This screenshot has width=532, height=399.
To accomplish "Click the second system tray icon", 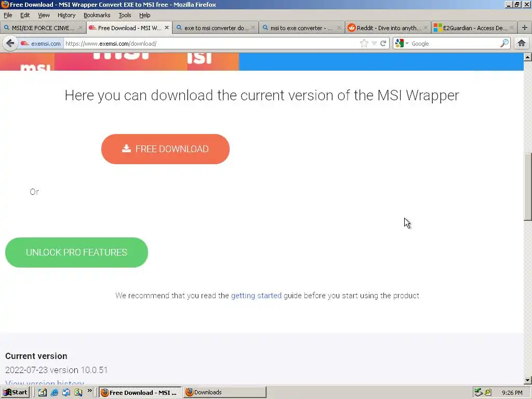I will point(488,392).
